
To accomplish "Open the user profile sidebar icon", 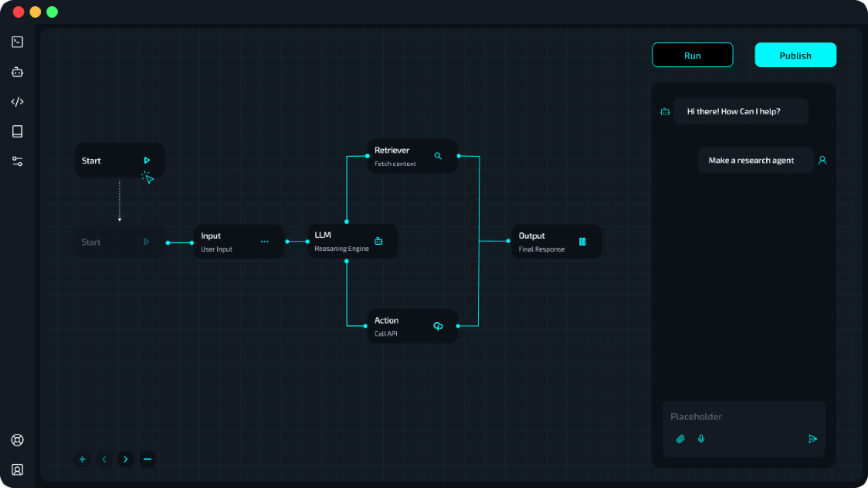I will 17,470.
